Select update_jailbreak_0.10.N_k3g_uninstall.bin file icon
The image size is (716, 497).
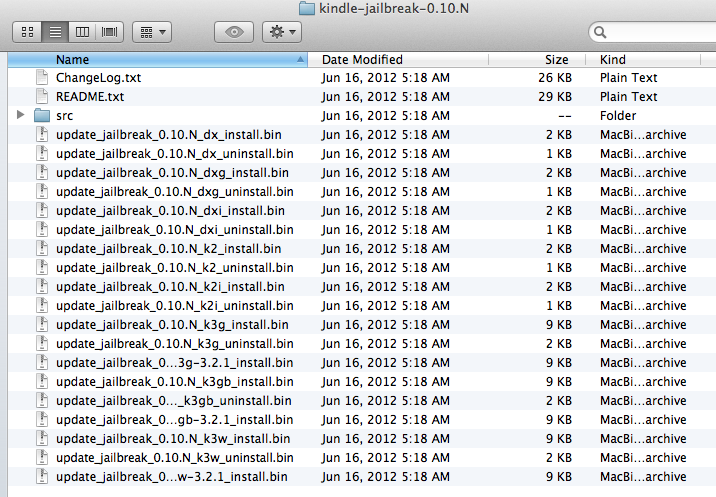(x=42, y=344)
